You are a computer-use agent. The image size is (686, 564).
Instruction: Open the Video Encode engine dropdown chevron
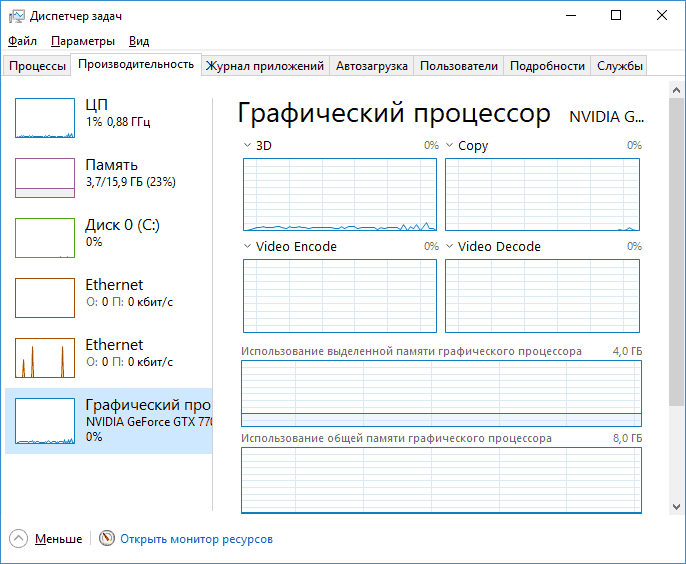coord(247,246)
